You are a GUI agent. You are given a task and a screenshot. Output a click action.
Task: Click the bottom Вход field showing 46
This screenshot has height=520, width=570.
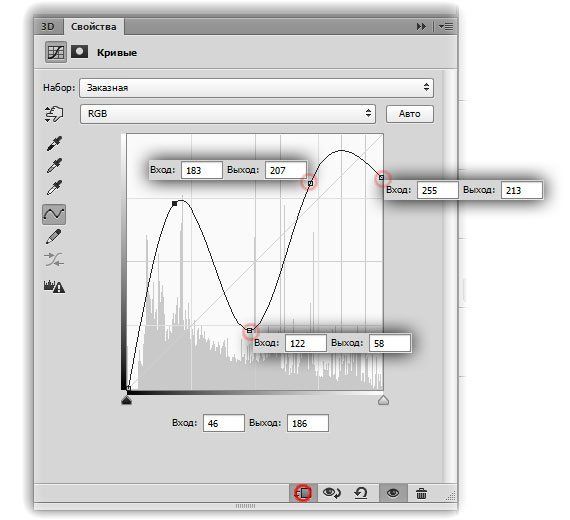[224, 423]
